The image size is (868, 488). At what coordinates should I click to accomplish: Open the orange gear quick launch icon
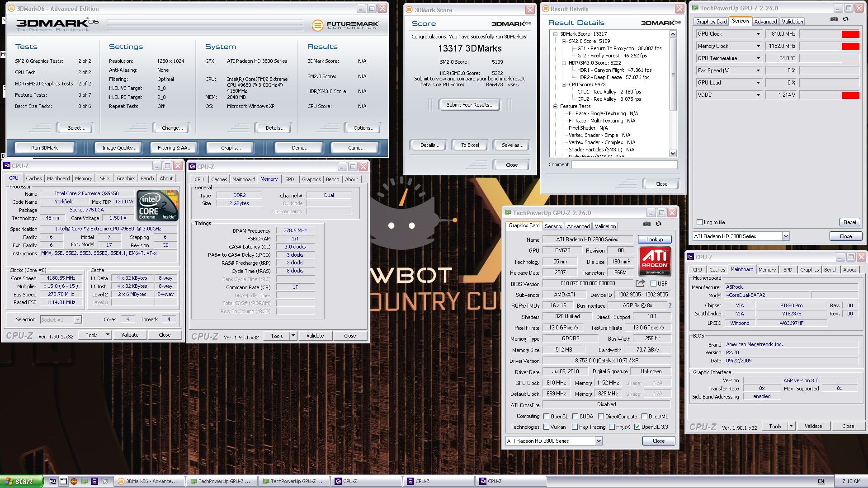(x=74, y=481)
